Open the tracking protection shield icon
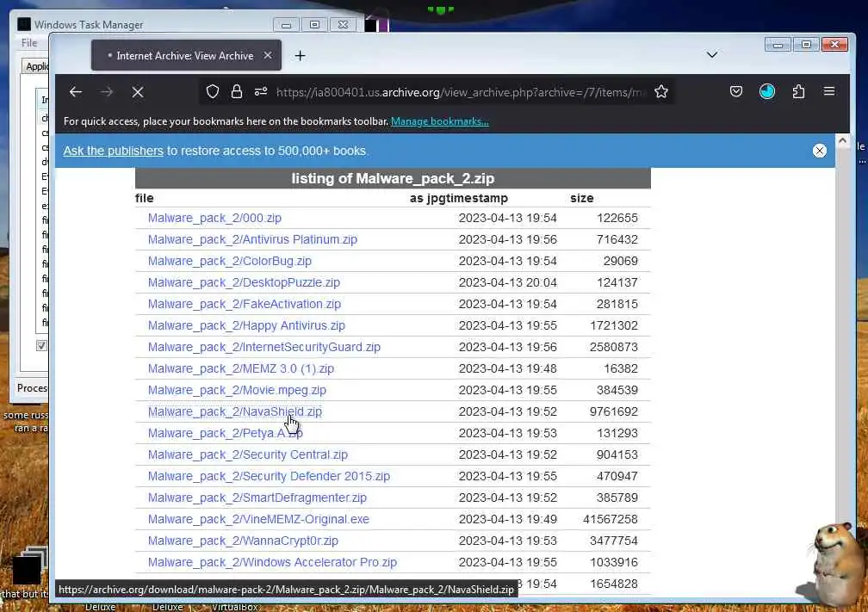Image resolution: width=868 pixels, height=612 pixels. (x=213, y=92)
